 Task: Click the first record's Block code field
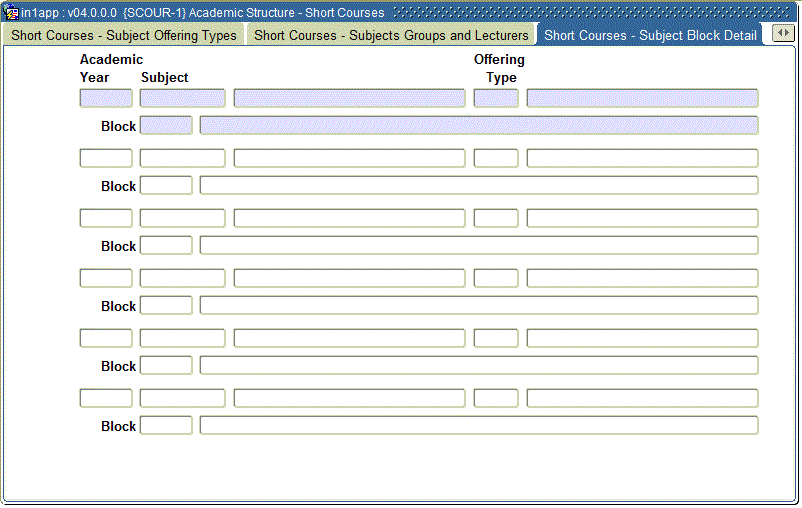166,126
